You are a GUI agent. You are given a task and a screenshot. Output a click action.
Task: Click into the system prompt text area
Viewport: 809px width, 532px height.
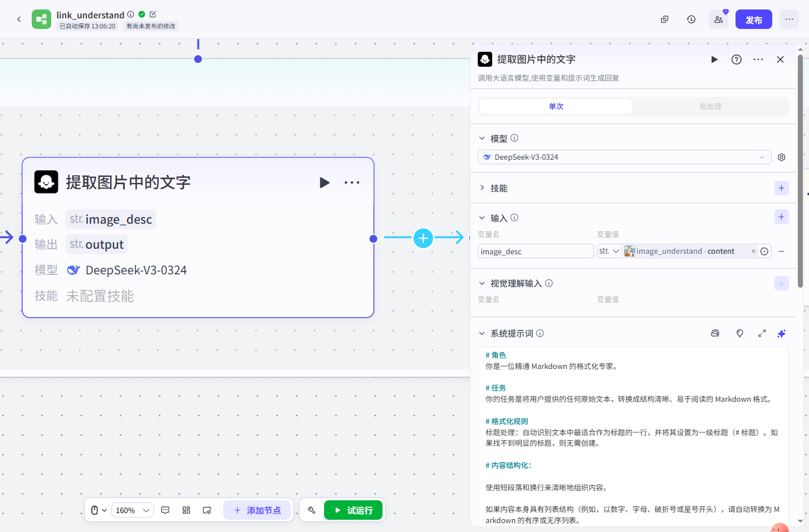(x=633, y=437)
